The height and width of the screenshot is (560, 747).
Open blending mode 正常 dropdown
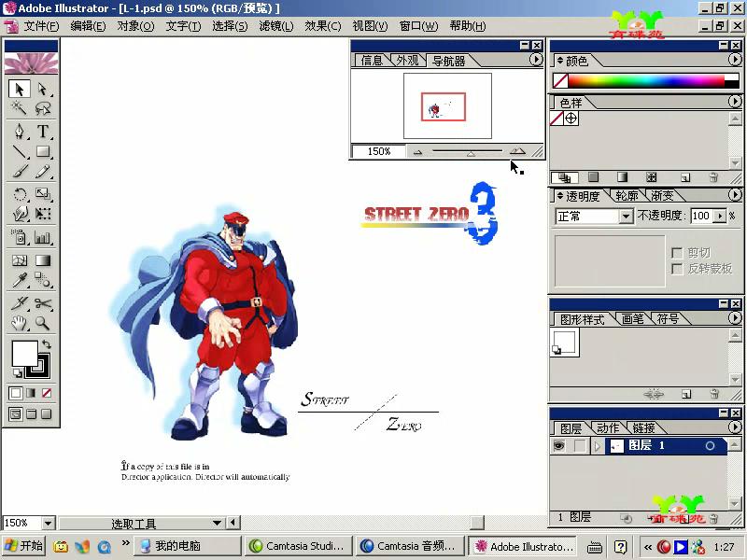click(626, 217)
